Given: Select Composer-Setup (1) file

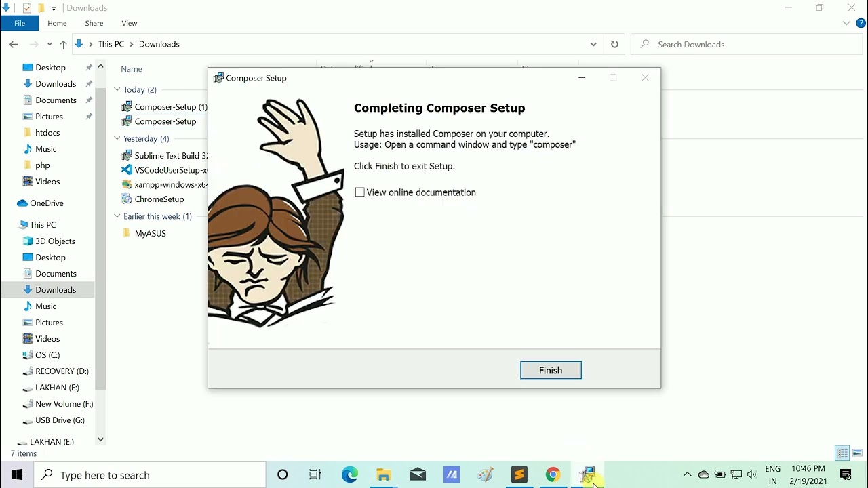Looking at the screenshot, I should [x=165, y=107].
